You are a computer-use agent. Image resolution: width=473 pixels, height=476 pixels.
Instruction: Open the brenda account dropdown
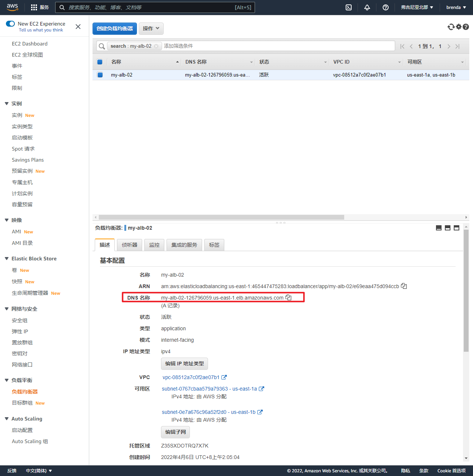pyautogui.click(x=456, y=7)
